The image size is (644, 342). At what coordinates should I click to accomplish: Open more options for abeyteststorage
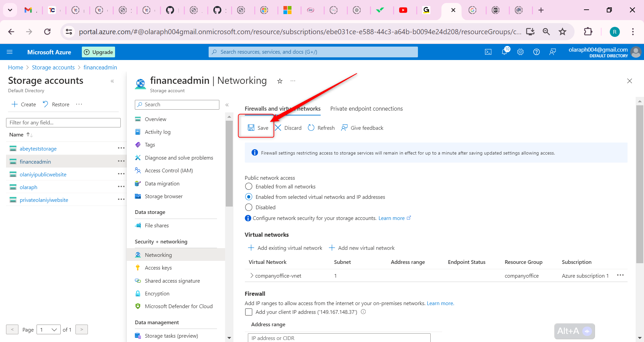(121, 148)
